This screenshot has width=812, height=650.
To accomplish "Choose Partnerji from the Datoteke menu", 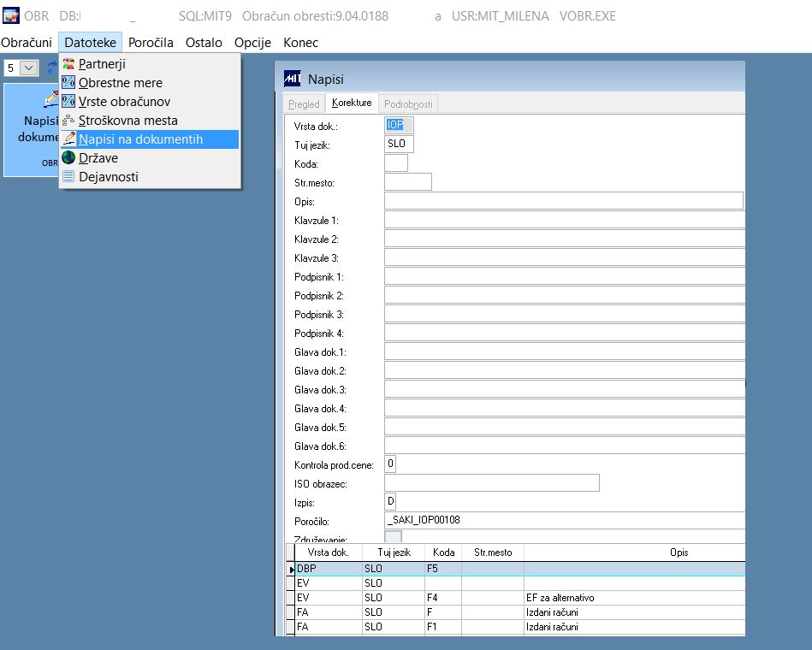I will coord(150,64).
